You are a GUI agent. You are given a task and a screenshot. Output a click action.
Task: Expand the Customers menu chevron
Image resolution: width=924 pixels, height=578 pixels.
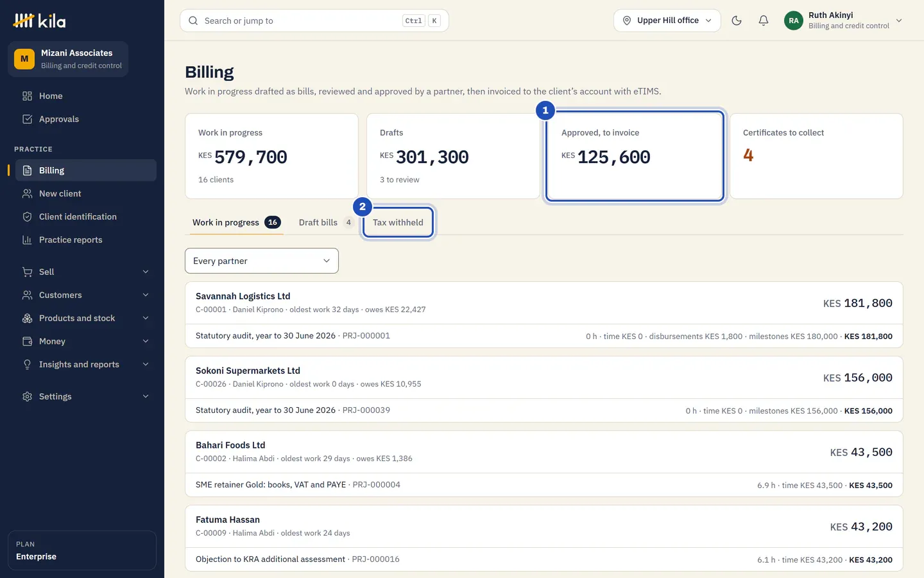click(x=146, y=295)
